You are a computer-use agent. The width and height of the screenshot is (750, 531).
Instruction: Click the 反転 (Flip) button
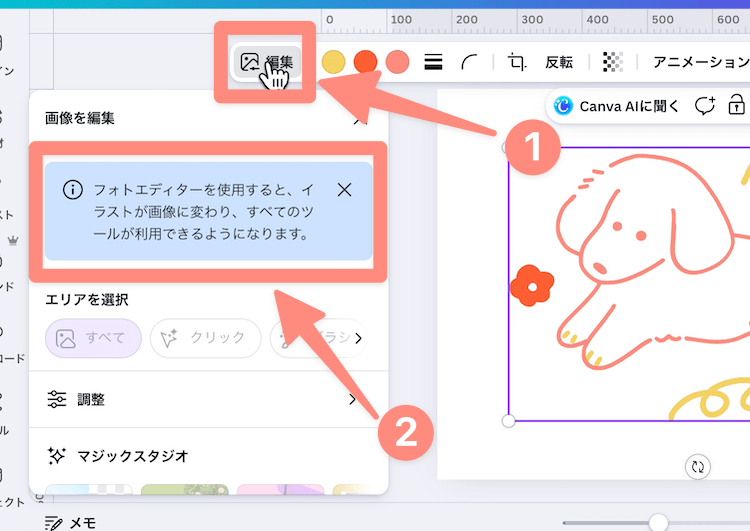(559, 62)
